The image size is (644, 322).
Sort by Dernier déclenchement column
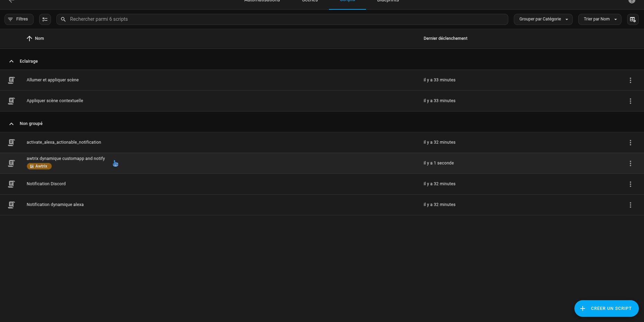[445, 38]
